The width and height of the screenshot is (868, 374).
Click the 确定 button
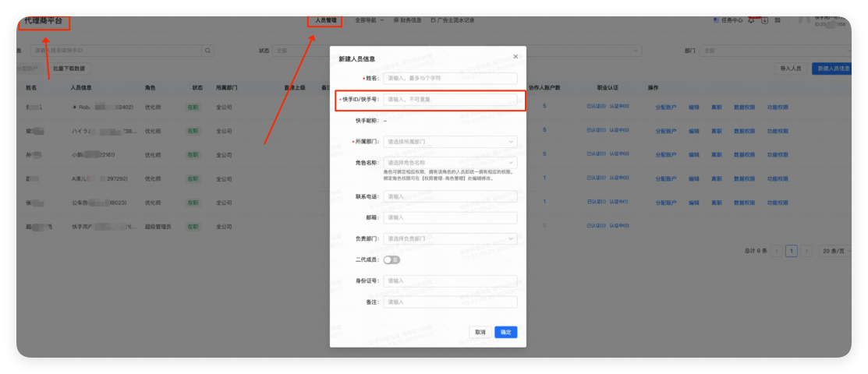[505, 332]
